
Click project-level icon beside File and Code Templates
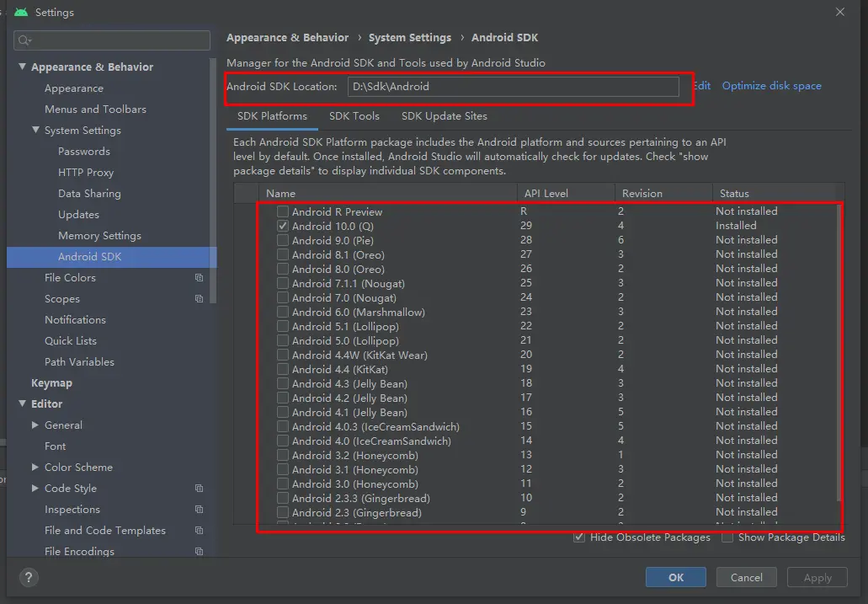pos(199,531)
